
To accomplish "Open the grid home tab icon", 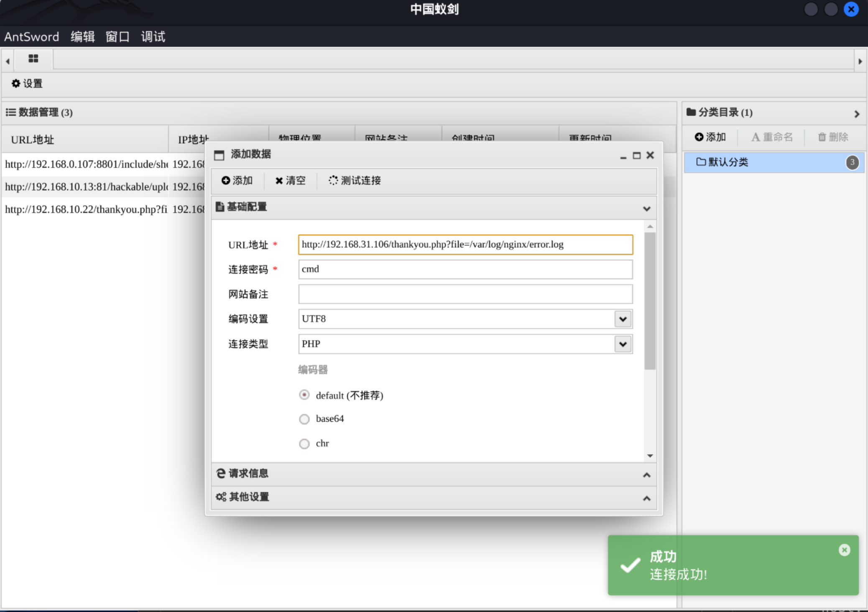I will pos(33,59).
